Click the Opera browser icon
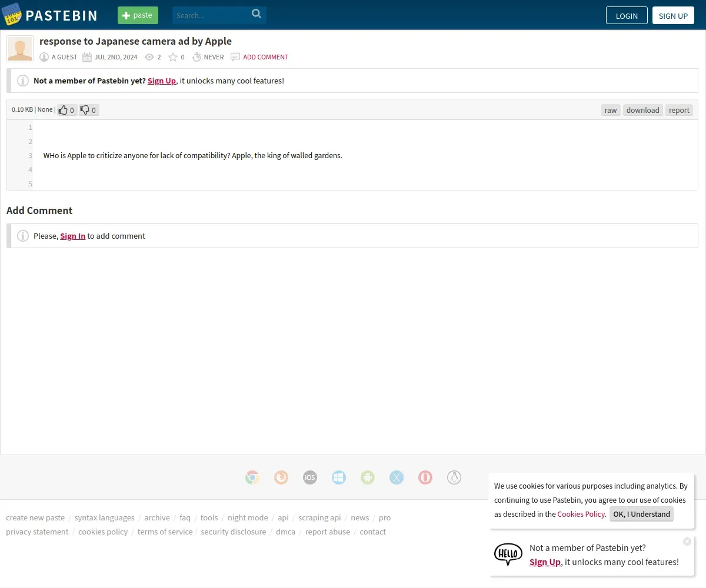 (x=425, y=477)
